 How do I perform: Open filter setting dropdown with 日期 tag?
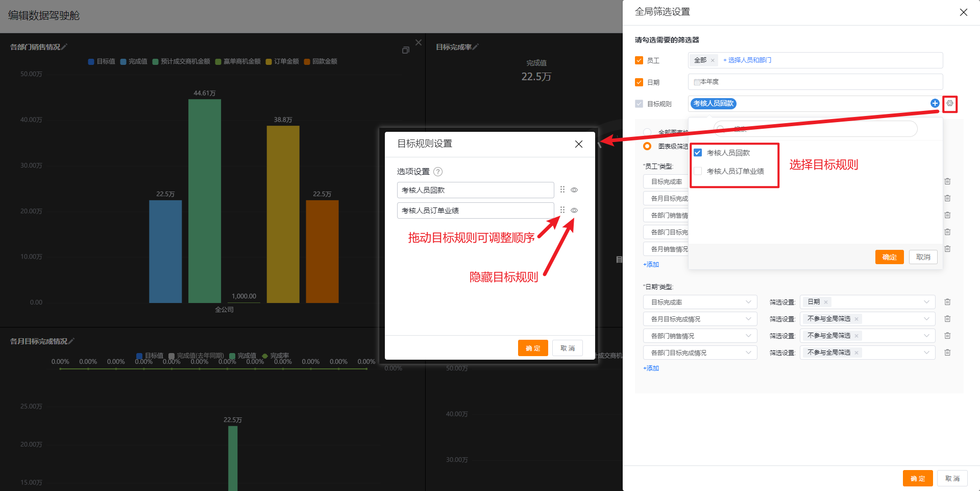click(867, 302)
